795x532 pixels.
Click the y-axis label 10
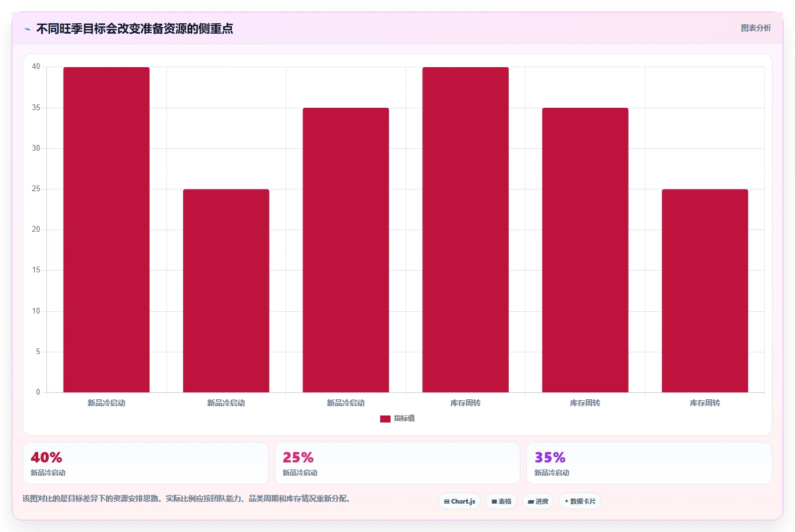[x=37, y=311]
